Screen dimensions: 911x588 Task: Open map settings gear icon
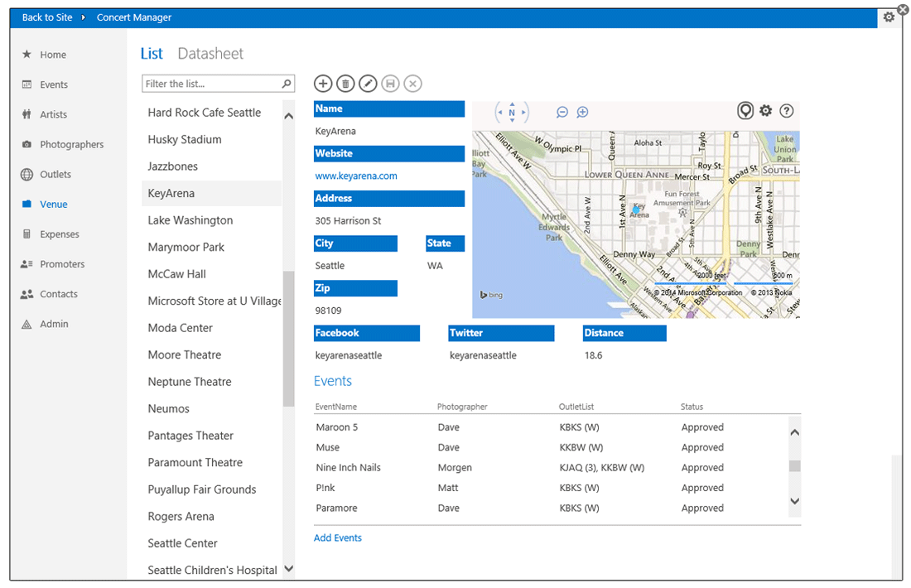pos(766,110)
